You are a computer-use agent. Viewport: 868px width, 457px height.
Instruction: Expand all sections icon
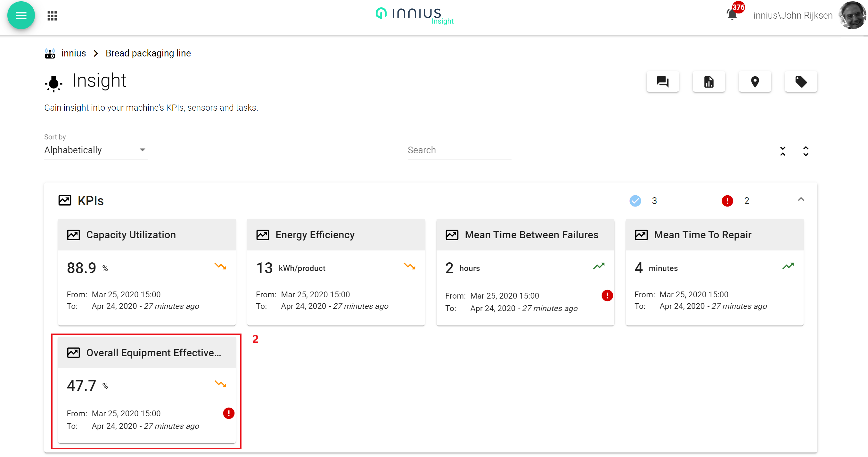point(806,151)
